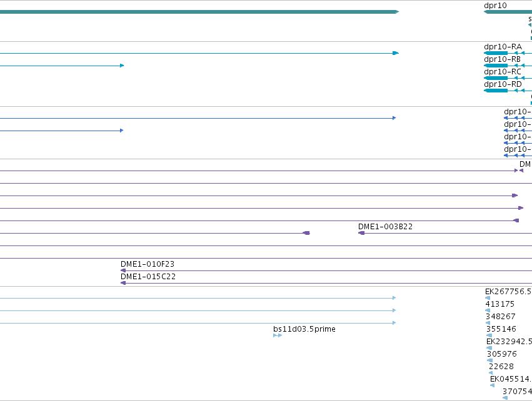Click the dpr10-RD transcript label
This screenshot has height=401, width=532.
point(503,84)
